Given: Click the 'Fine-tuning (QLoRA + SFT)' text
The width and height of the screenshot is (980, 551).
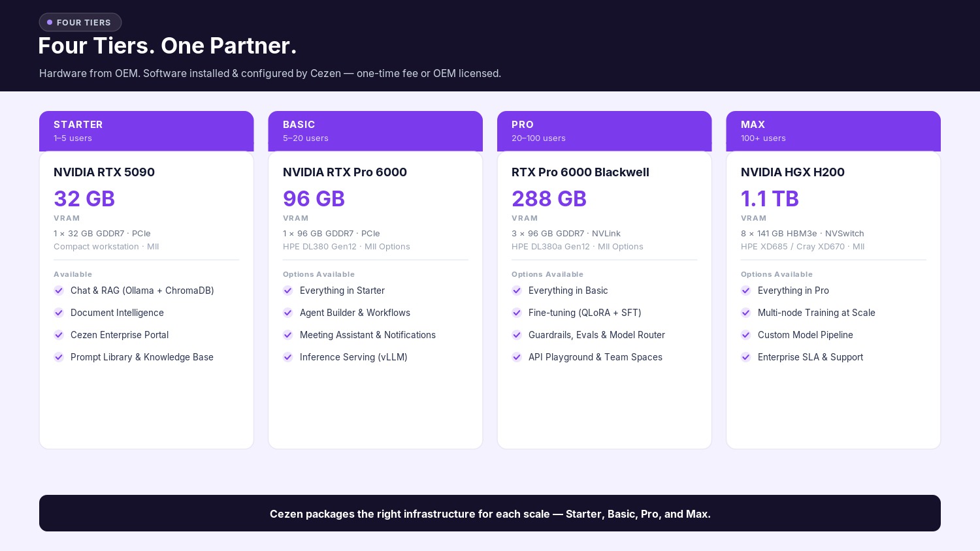Looking at the screenshot, I should pyautogui.click(x=585, y=313).
